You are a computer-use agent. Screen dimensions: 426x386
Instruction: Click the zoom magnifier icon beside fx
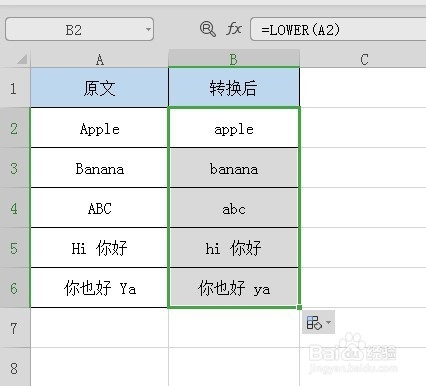click(207, 29)
